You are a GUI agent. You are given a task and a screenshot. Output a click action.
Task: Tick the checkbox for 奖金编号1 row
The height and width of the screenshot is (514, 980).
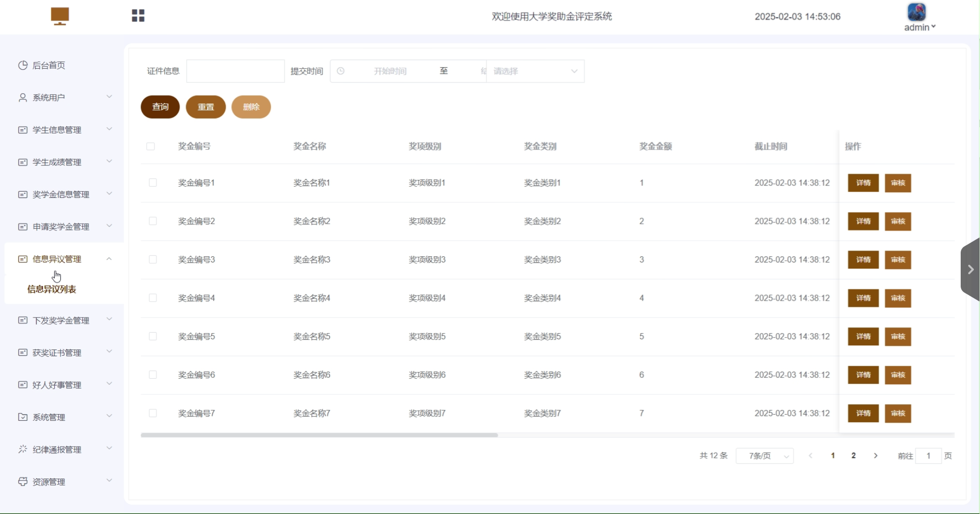(153, 183)
